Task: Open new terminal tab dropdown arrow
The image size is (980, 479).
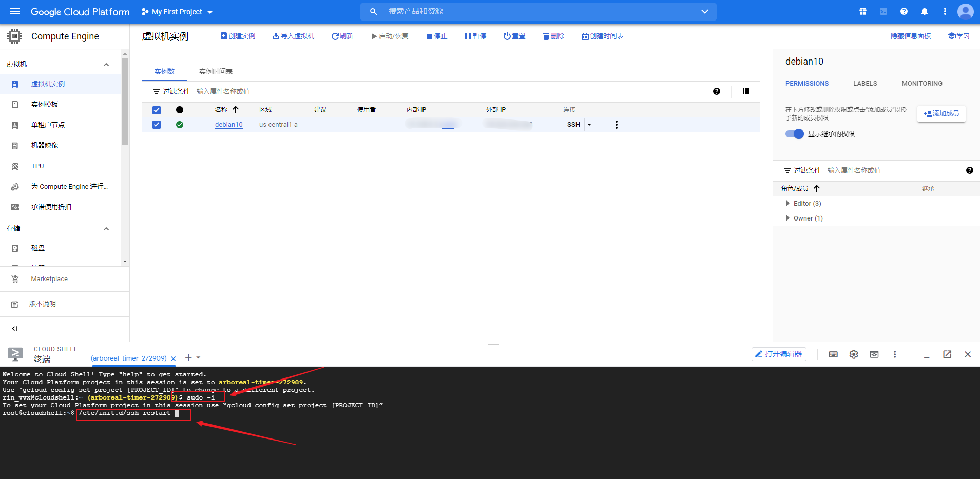Action: point(198,357)
